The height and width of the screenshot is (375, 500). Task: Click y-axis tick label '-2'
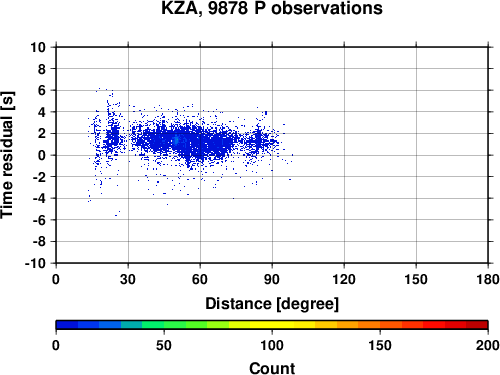click(x=39, y=177)
